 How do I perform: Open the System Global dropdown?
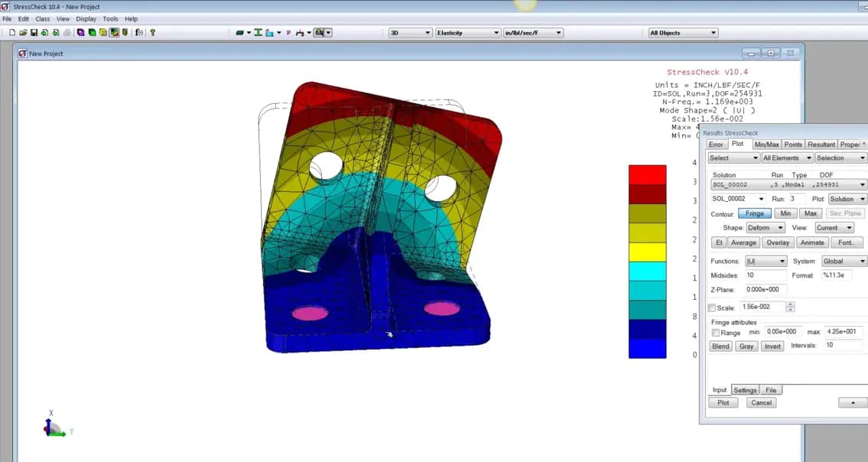coord(844,261)
